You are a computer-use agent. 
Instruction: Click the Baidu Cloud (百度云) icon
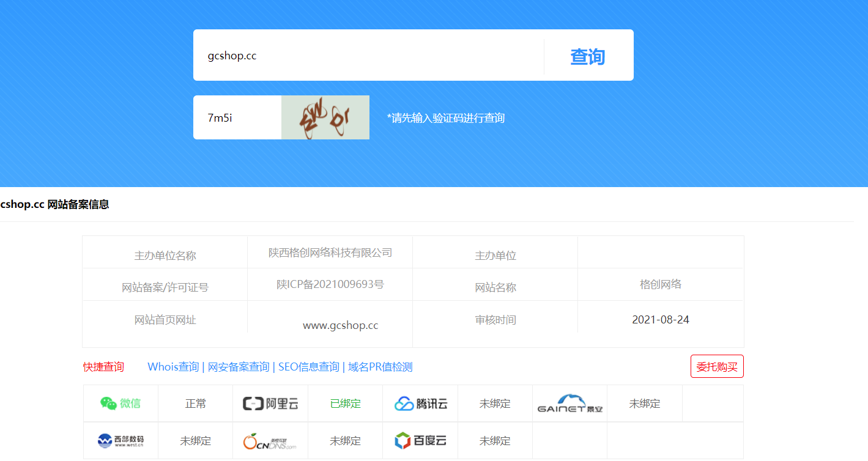pyautogui.click(x=420, y=440)
